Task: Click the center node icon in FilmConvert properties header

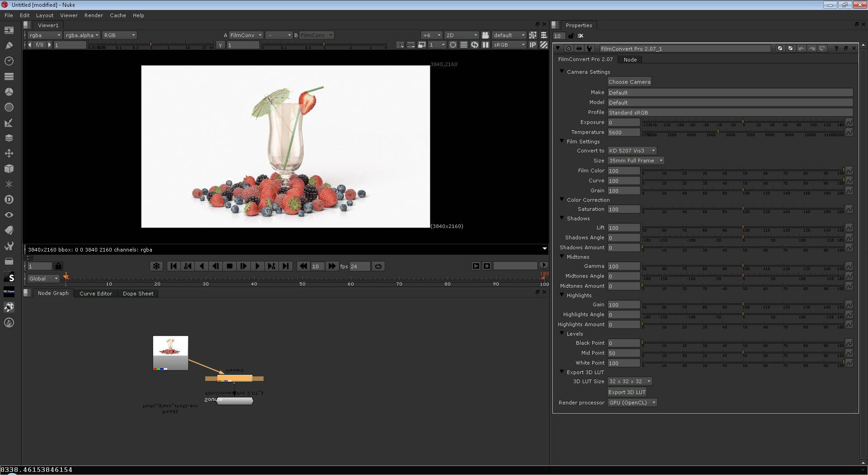Action: pyautogui.click(x=569, y=48)
